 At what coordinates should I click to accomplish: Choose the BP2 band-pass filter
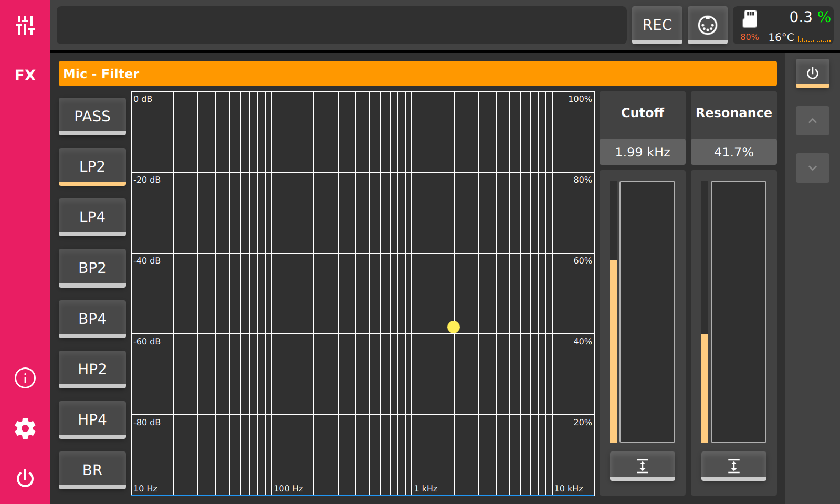click(x=92, y=268)
